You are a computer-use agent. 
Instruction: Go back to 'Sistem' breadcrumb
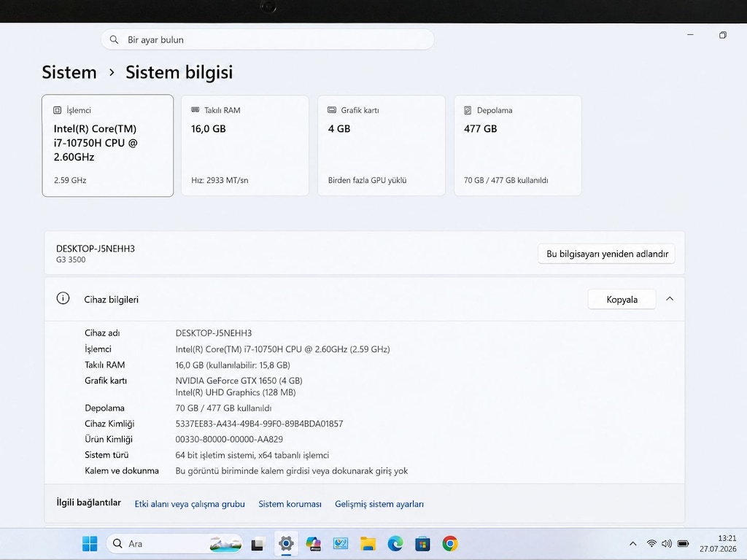point(69,72)
